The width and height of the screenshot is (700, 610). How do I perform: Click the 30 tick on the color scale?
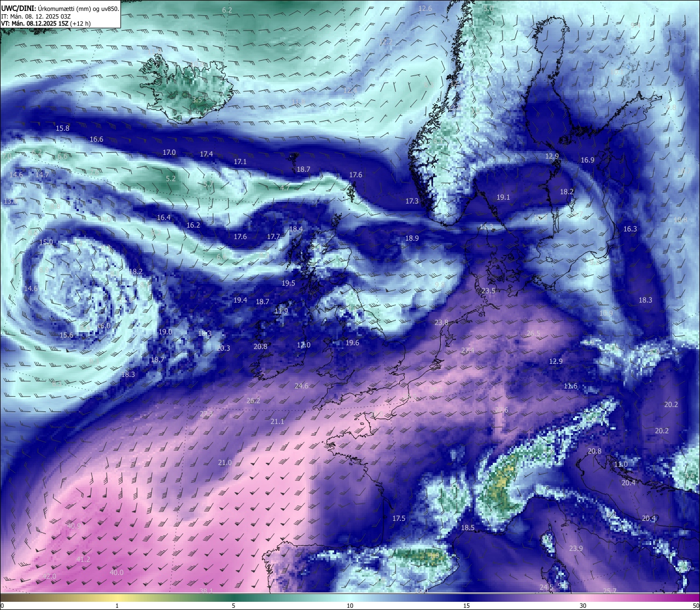583,606
